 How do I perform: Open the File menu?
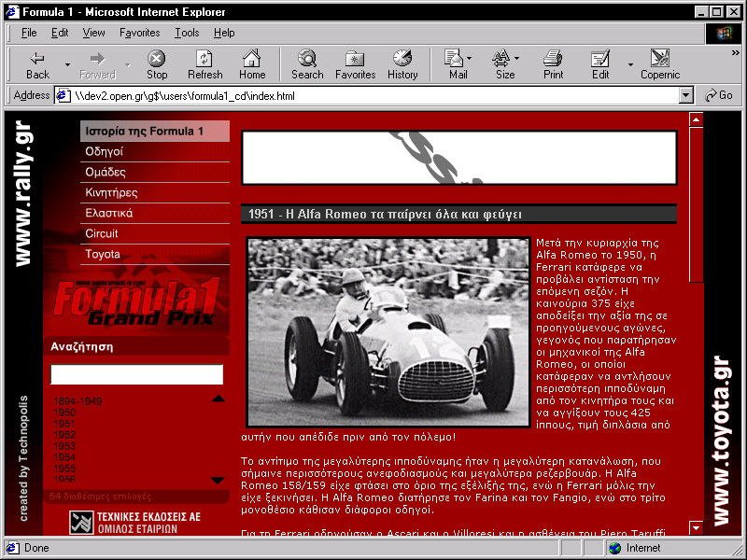(29, 33)
